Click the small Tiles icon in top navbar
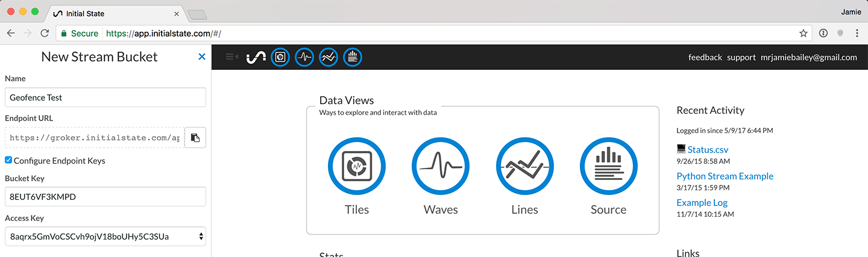Screen dimensions: 868x257 point(280,57)
